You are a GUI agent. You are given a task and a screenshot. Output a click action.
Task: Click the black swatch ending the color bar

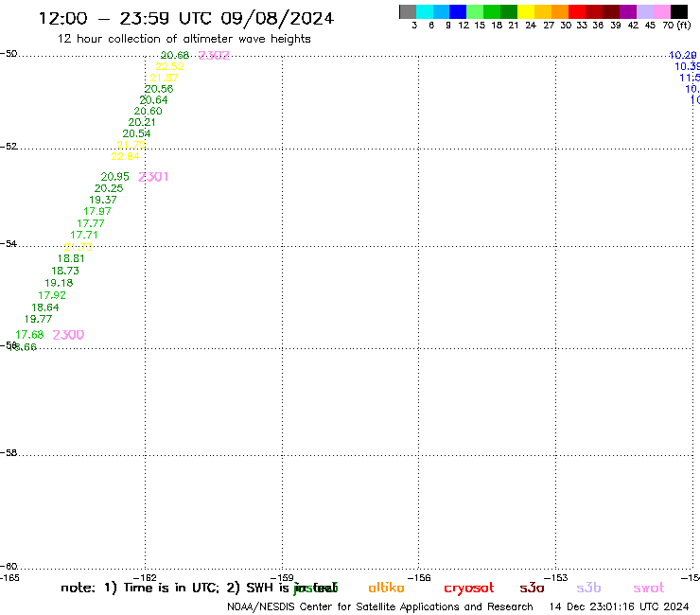[679, 11]
